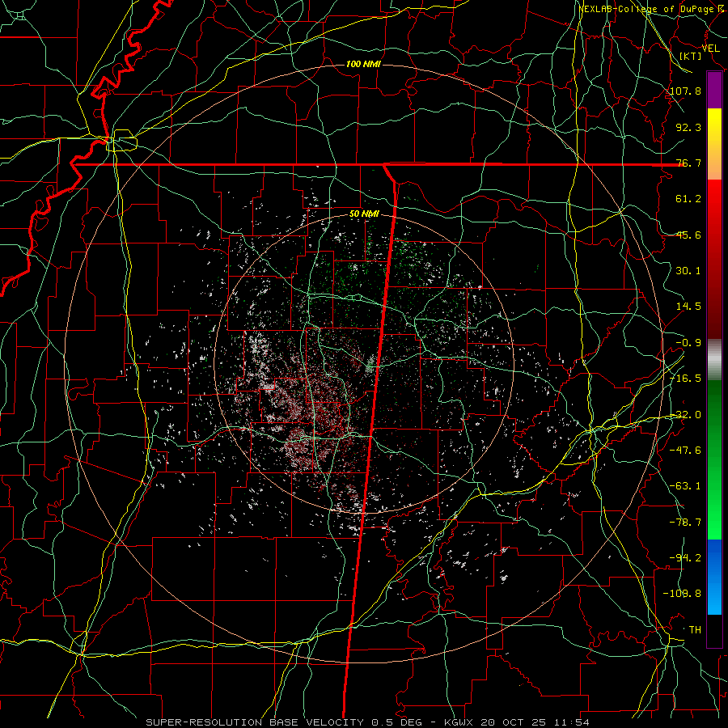Click the purple segment of the color bar

tap(714, 91)
